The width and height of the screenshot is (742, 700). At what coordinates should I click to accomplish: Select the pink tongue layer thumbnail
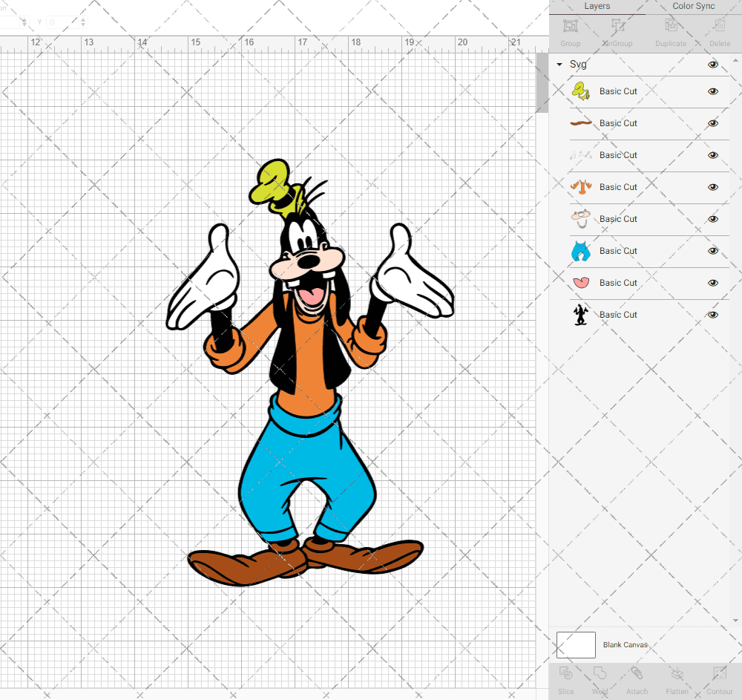point(581,283)
